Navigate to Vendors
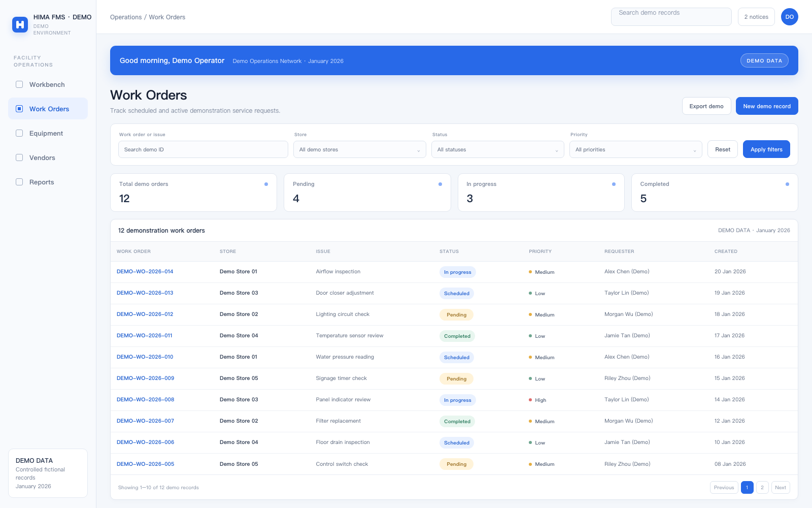The width and height of the screenshot is (812, 508). [48, 157]
